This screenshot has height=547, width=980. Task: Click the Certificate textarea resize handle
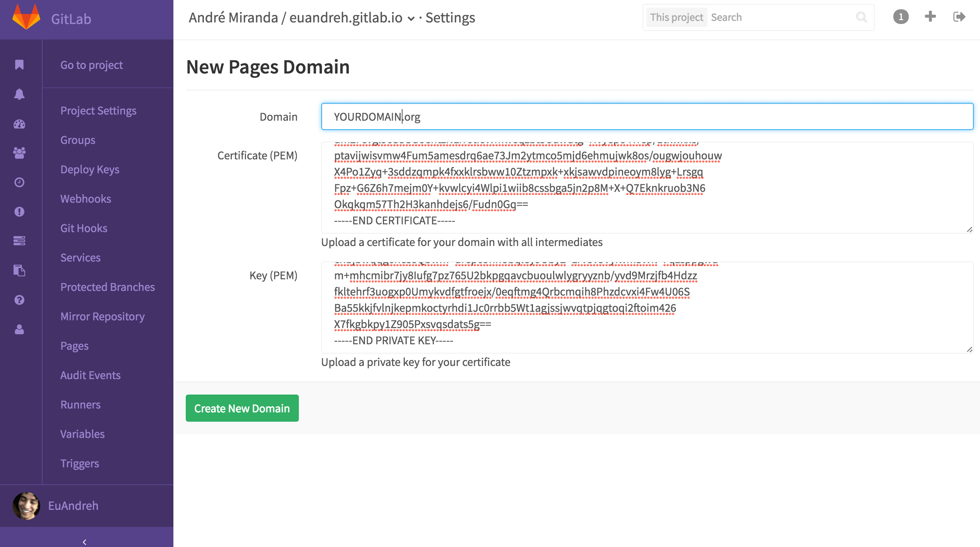click(969, 229)
